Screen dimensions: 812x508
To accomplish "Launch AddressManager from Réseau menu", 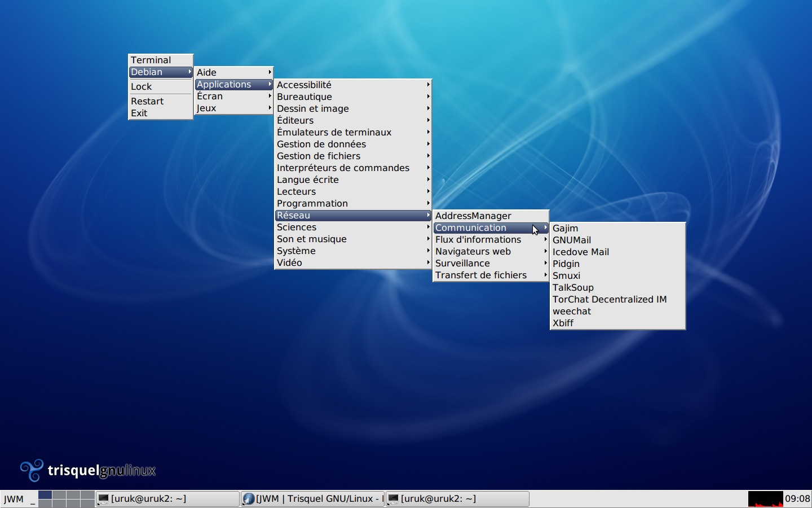I will point(491,216).
